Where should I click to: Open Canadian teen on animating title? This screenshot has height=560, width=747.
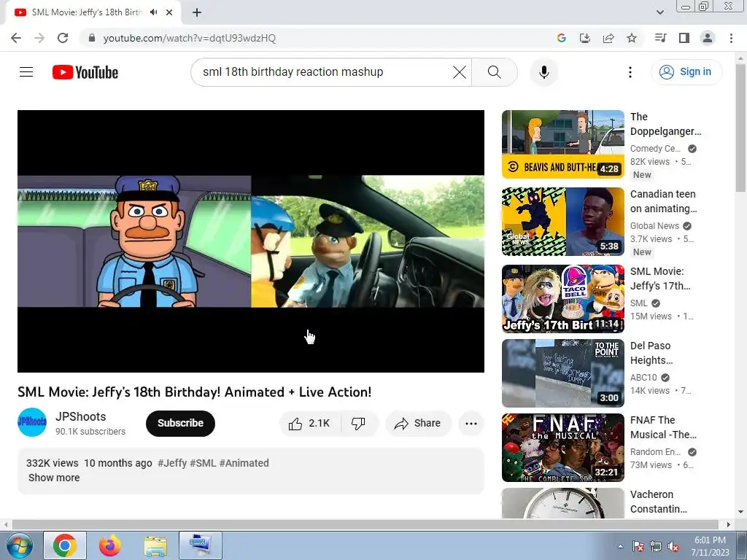click(x=663, y=201)
